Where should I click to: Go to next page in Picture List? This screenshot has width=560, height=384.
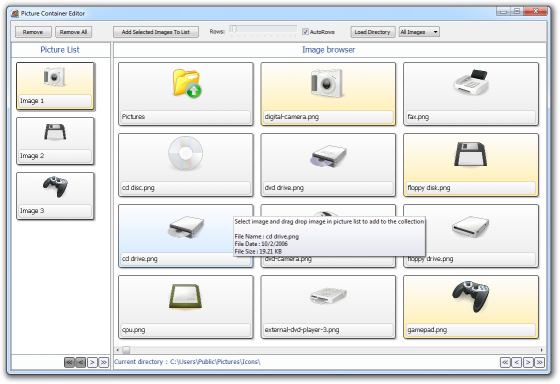[x=92, y=362]
